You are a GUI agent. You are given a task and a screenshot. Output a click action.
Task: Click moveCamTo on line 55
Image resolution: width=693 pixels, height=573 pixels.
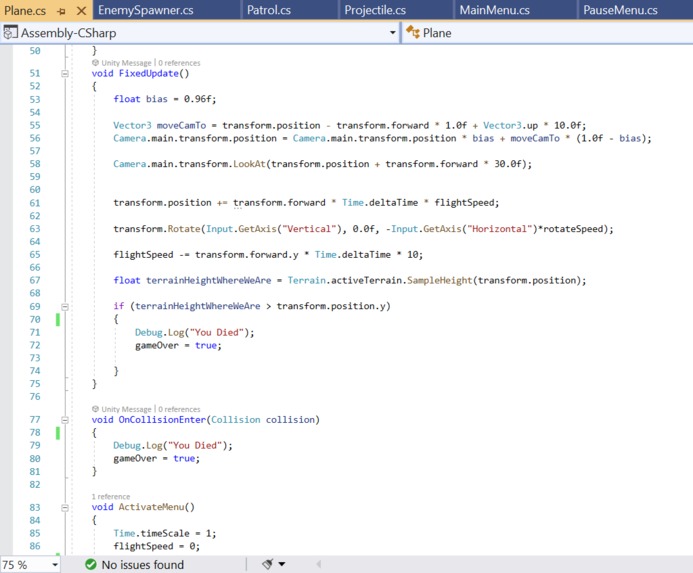point(181,126)
